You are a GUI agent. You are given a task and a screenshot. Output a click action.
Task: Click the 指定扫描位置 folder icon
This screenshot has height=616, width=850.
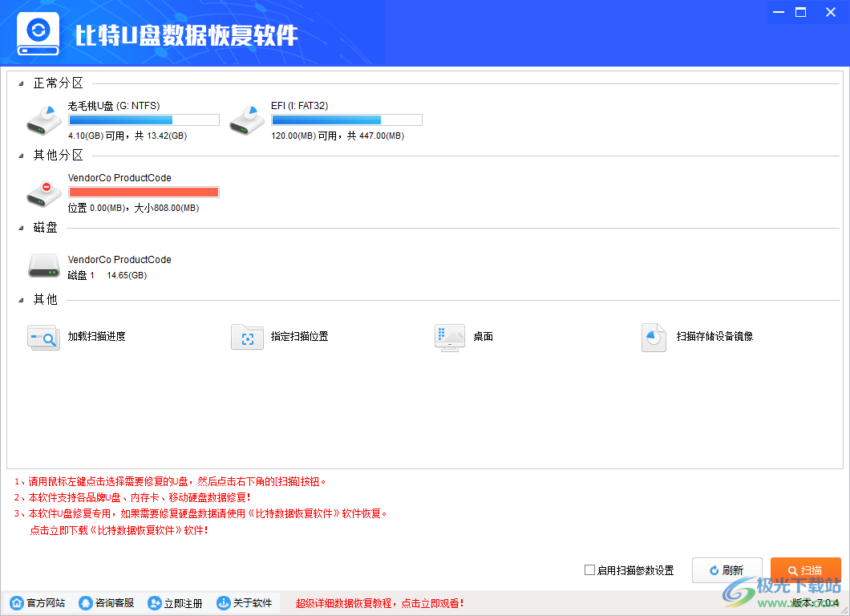(247, 338)
